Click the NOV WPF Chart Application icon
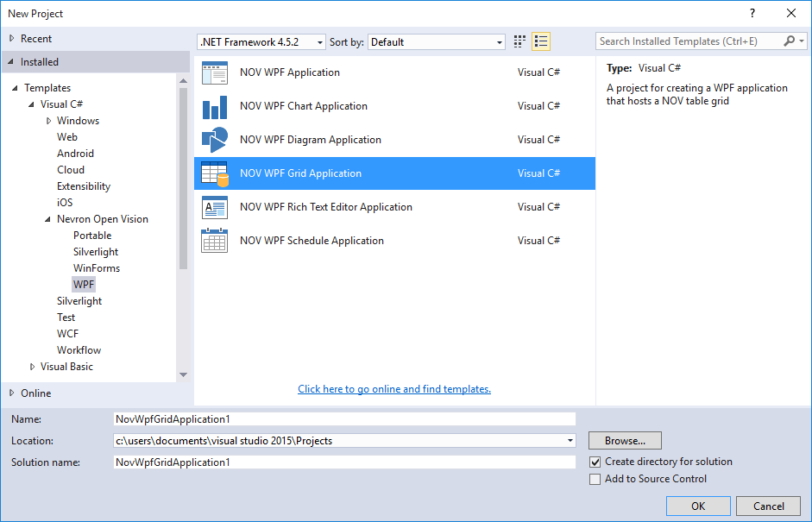812x522 pixels. point(214,106)
